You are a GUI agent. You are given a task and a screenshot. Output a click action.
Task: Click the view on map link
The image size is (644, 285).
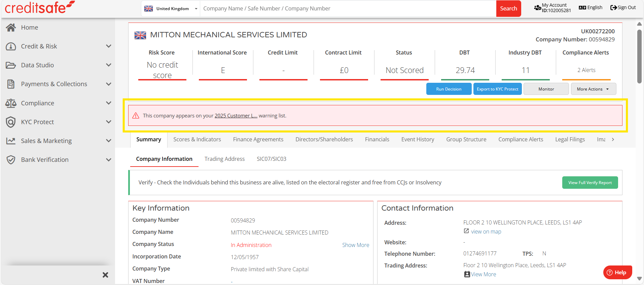tap(486, 231)
